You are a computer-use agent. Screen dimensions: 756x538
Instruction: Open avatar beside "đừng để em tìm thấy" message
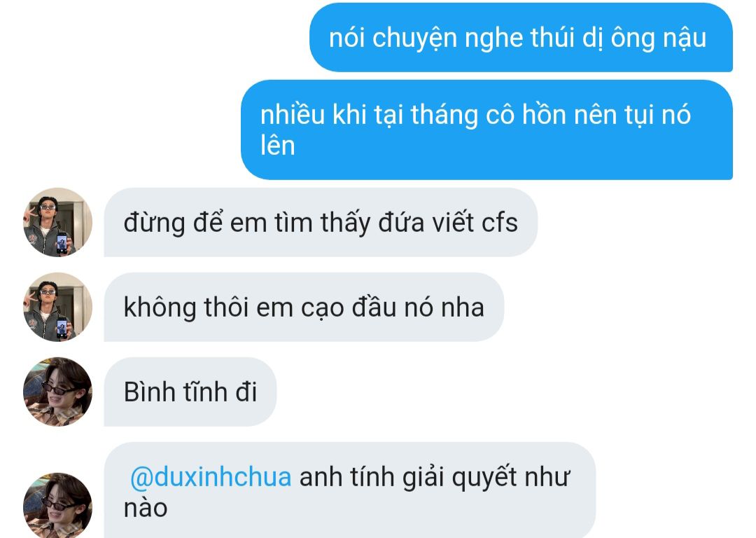pyautogui.click(x=58, y=222)
